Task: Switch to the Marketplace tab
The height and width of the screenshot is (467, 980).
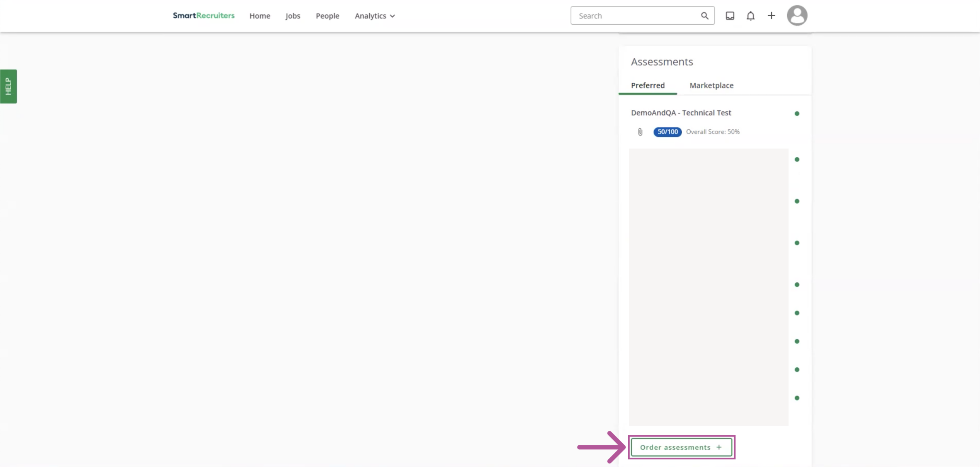Action: 711,85
